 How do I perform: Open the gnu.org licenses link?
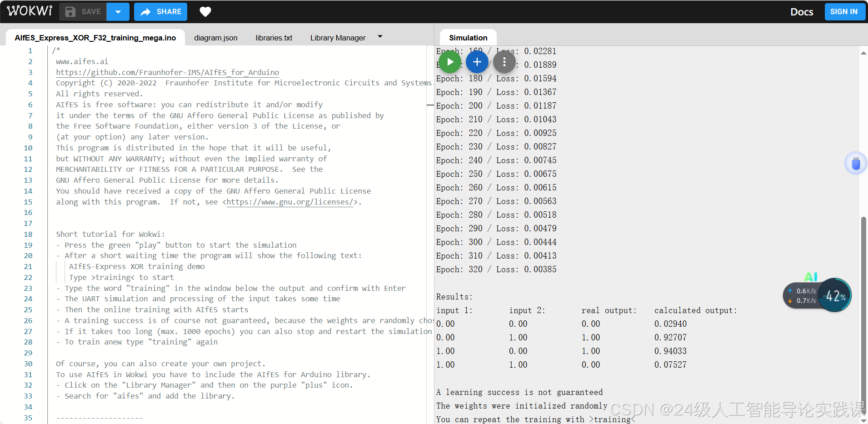click(290, 202)
